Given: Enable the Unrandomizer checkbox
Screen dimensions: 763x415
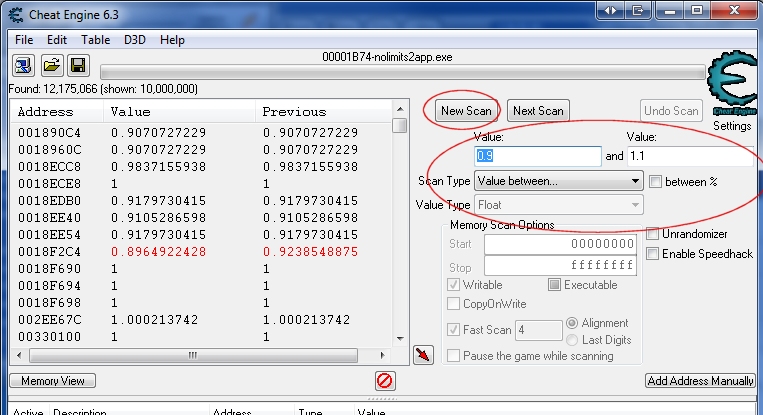Looking at the screenshot, I should click(x=653, y=234).
